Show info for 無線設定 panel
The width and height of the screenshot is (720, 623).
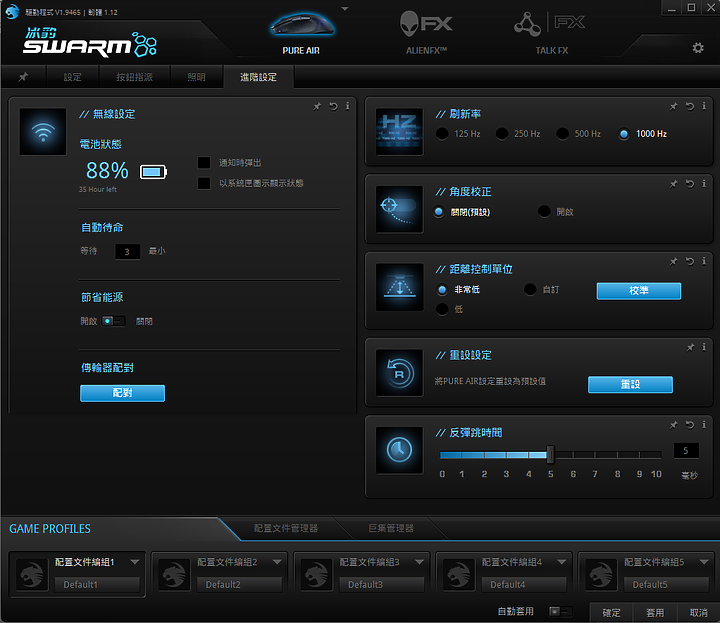click(348, 107)
